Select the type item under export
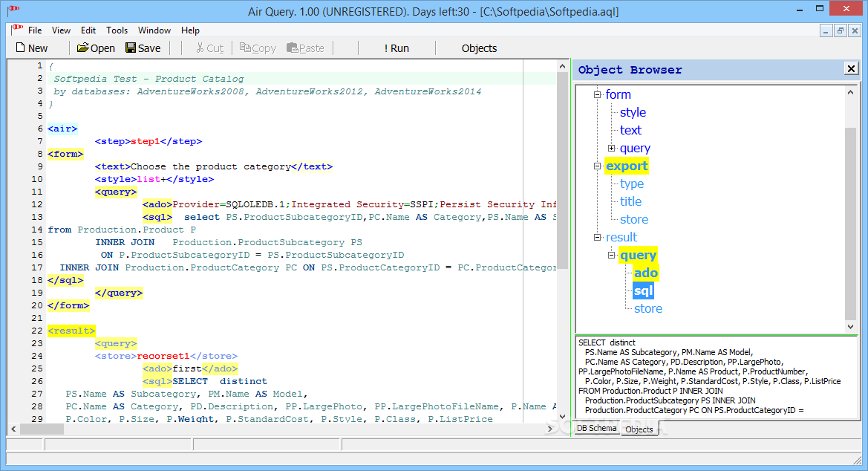The image size is (868, 471). pos(632,183)
